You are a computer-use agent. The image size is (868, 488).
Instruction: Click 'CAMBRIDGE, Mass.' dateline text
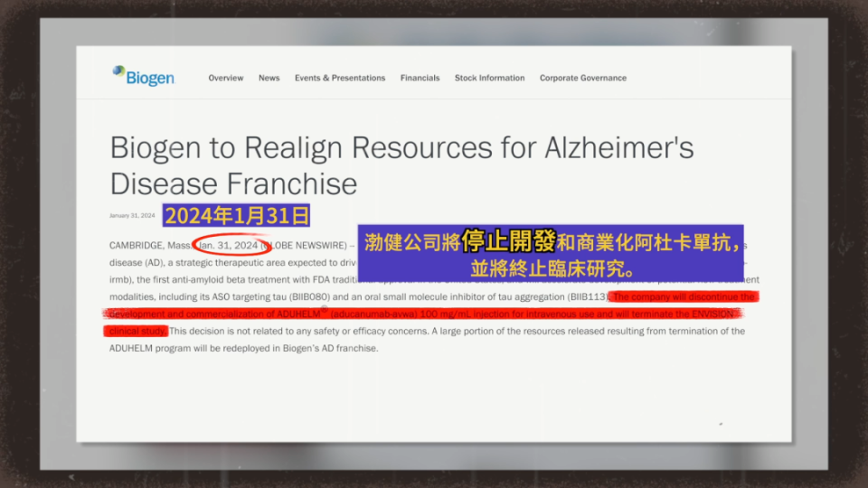pyautogui.click(x=151, y=245)
